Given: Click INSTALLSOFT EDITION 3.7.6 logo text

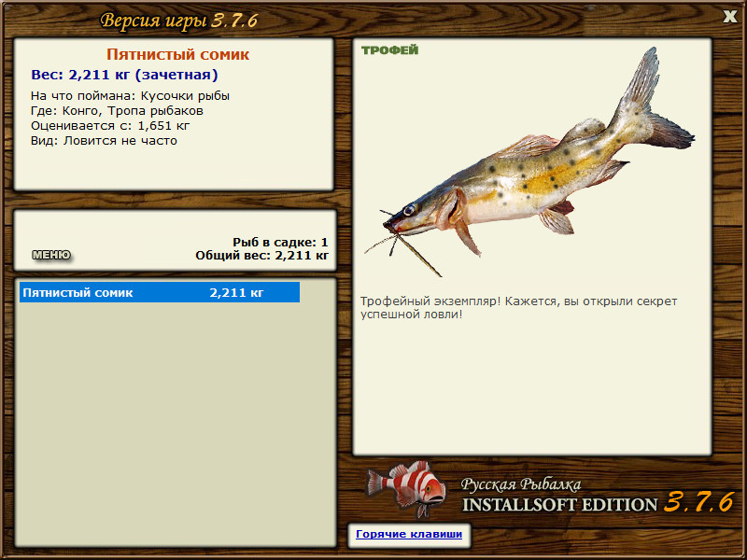Looking at the screenshot, I should [599, 503].
